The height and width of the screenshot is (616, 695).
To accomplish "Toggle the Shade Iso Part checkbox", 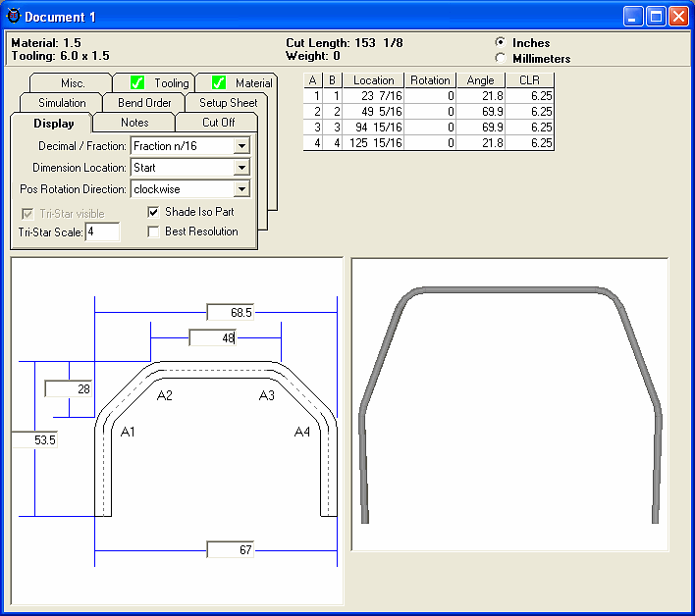I will [153, 212].
